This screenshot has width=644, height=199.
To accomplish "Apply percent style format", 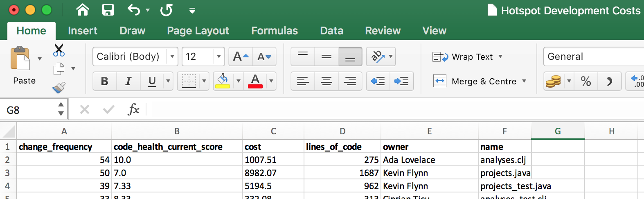I will coord(585,81).
